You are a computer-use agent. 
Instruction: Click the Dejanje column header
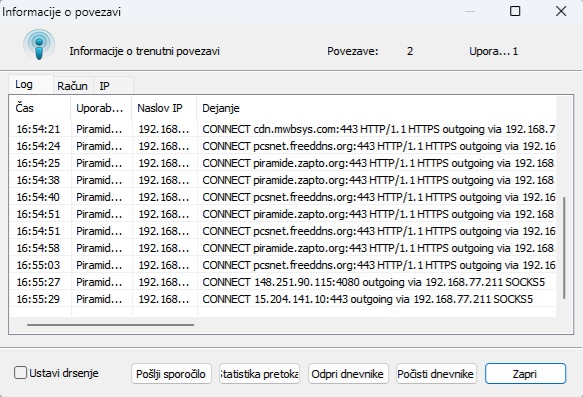(376, 108)
